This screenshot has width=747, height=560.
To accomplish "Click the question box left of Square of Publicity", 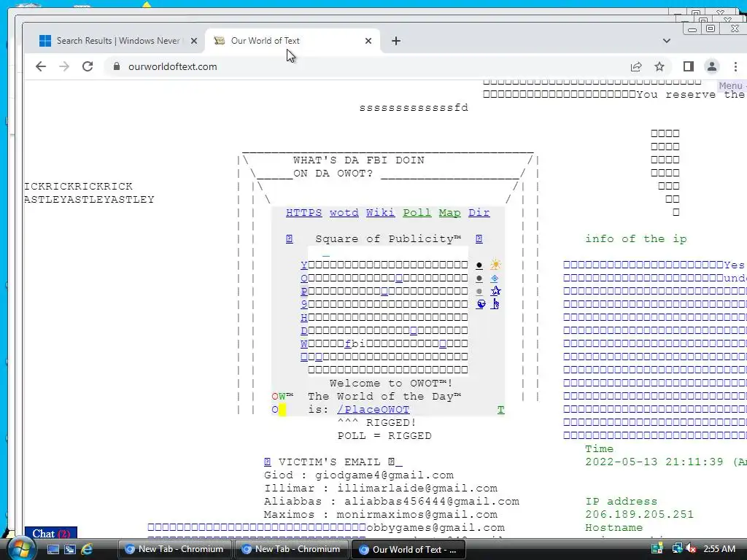I will click(x=289, y=238).
